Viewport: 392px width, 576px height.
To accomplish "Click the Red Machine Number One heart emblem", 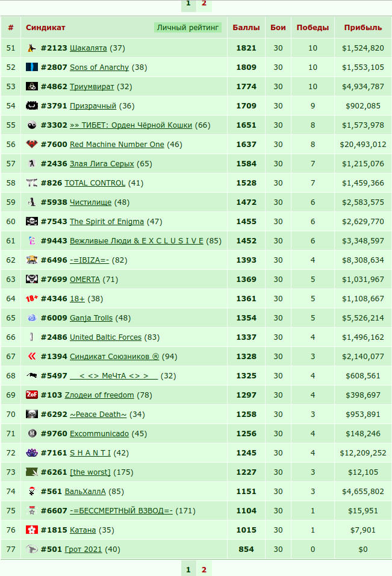I will [x=32, y=144].
